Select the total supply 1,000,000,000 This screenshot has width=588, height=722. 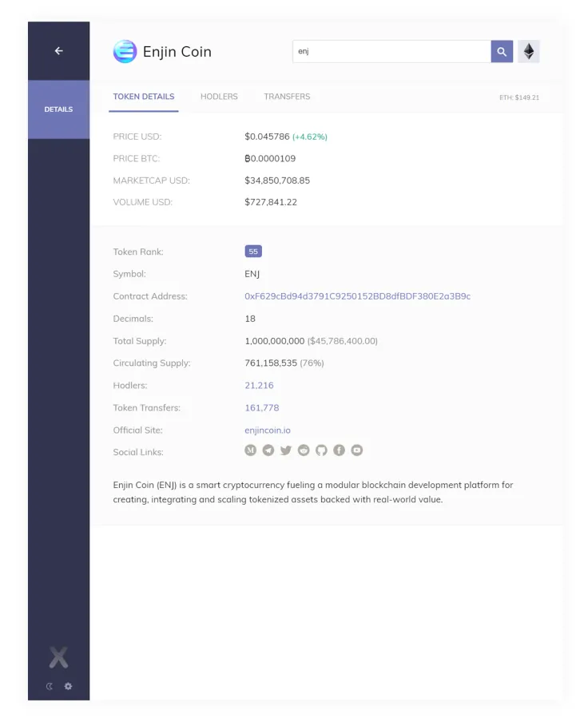[x=275, y=341]
